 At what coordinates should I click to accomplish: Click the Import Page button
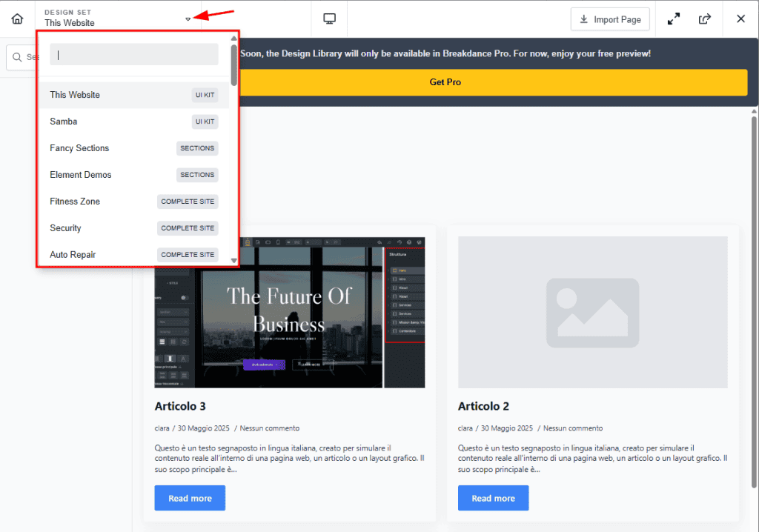tap(610, 19)
